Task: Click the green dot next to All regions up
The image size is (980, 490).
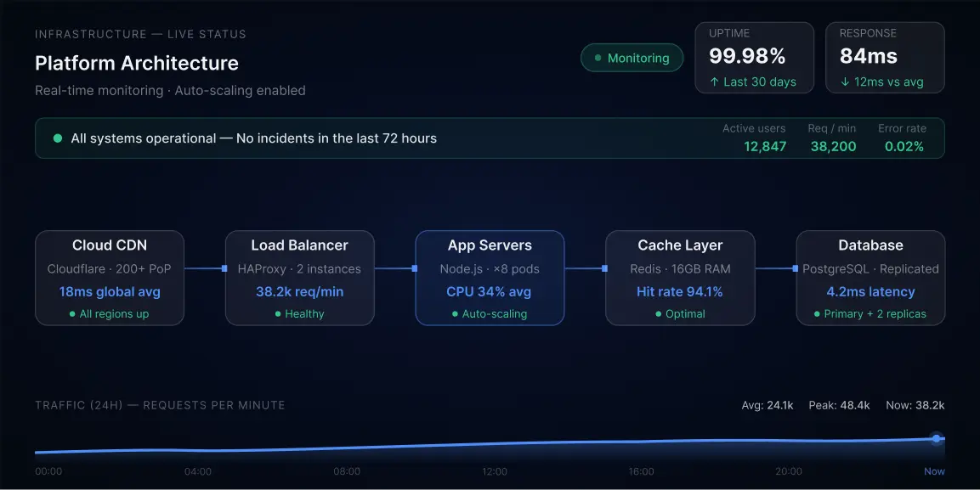Action: (72, 314)
